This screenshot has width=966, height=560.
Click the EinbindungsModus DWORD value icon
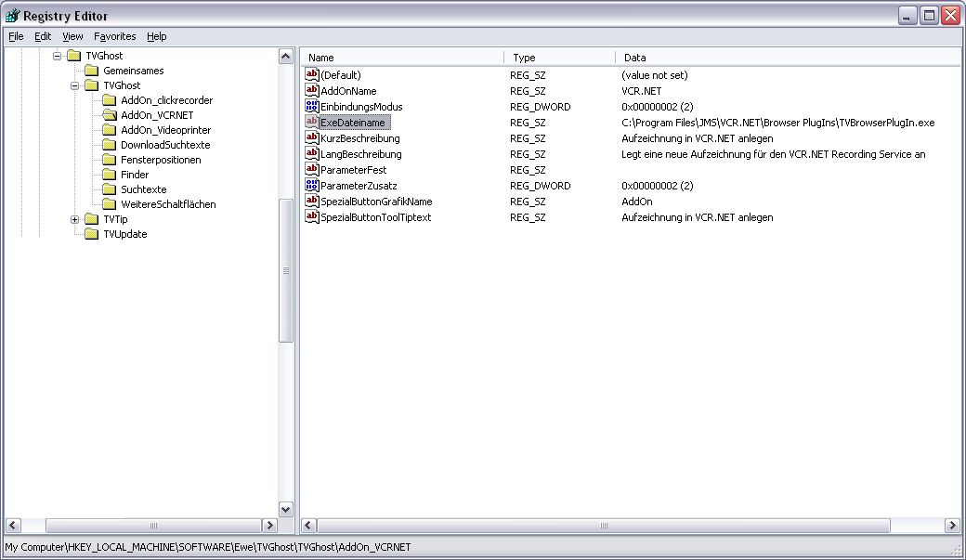tap(312, 107)
